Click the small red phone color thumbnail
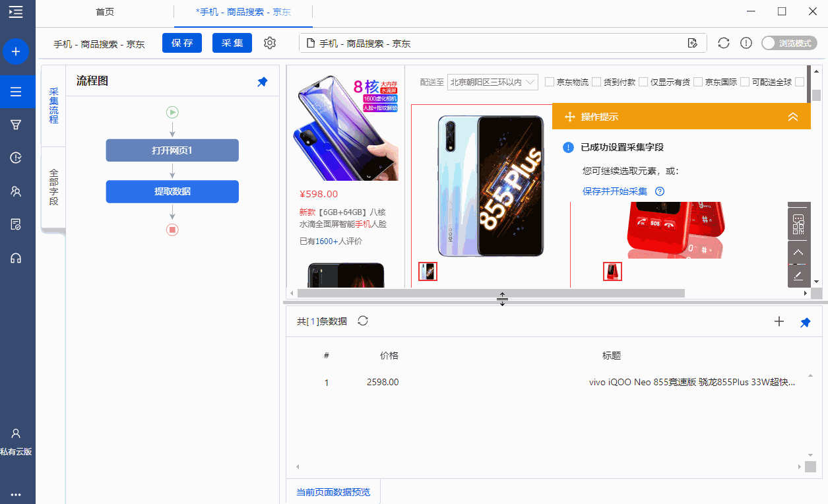The width and height of the screenshot is (828, 504). [x=612, y=271]
